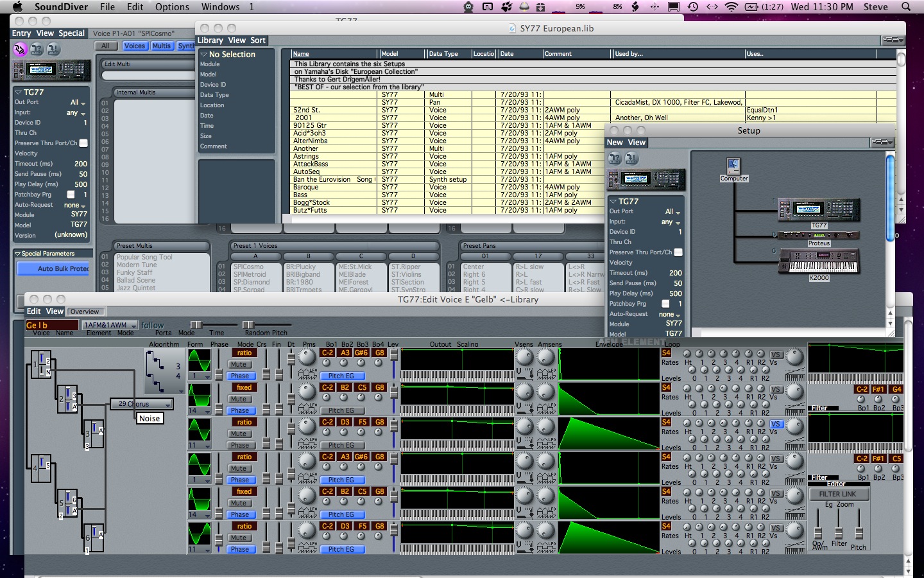
Task: Toggle Pitch EG in the top operator row
Action: pyautogui.click(x=341, y=376)
